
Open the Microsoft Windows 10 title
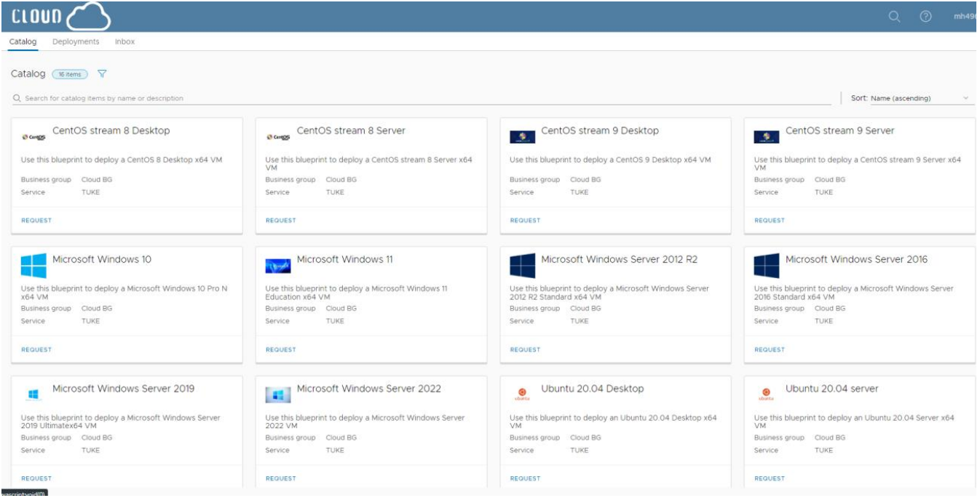102,260
